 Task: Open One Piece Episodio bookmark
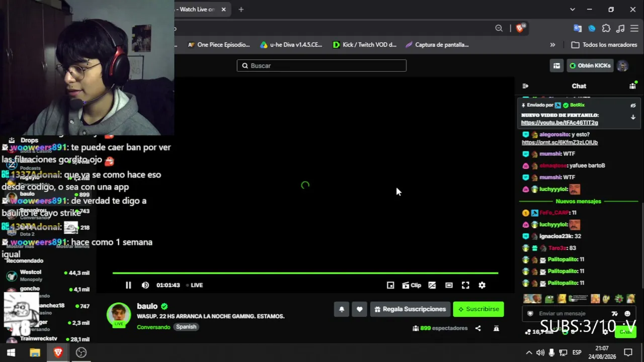[x=219, y=45]
